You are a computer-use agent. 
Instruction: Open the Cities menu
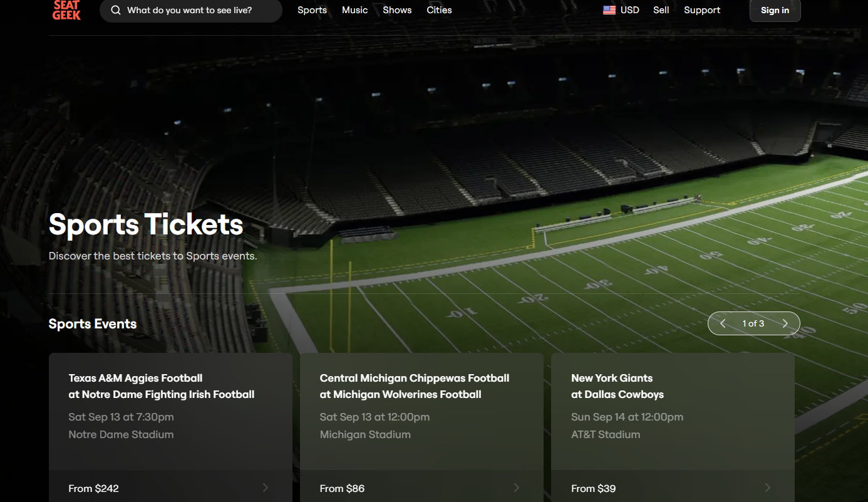tap(439, 10)
